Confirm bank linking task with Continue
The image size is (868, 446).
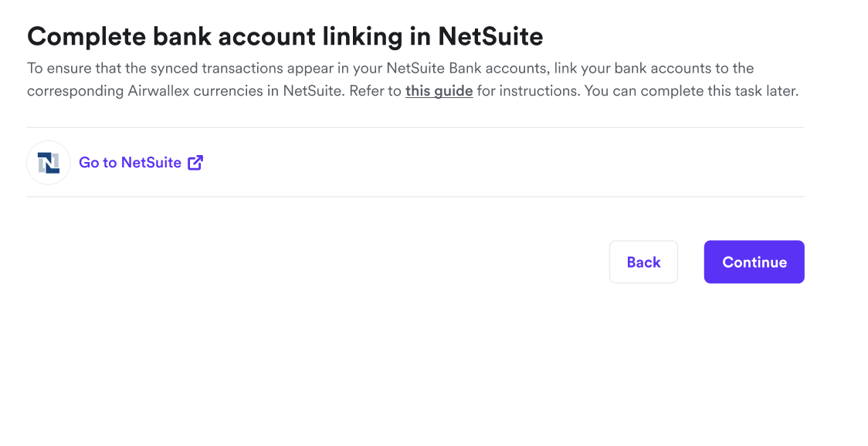(x=754, y=262)
